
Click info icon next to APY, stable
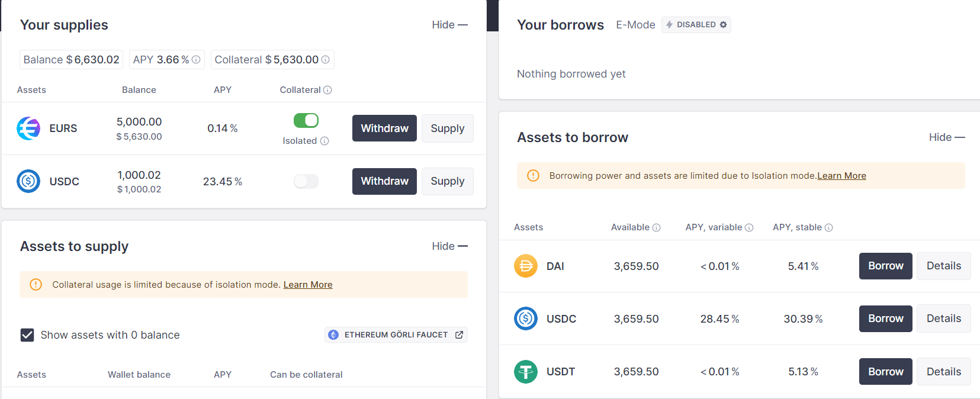pyautogui.click(x=829, y=228)
